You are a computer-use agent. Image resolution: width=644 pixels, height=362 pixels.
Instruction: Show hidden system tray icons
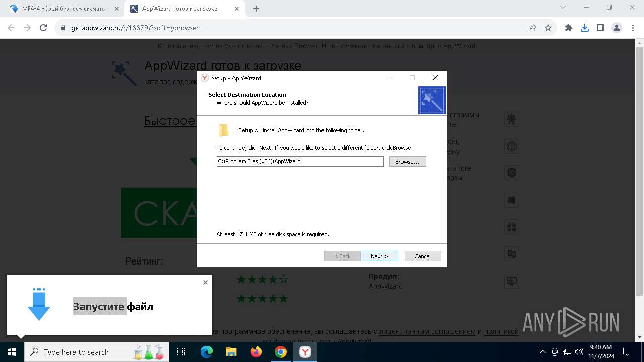pyautogui.click(x=542, y=352)
